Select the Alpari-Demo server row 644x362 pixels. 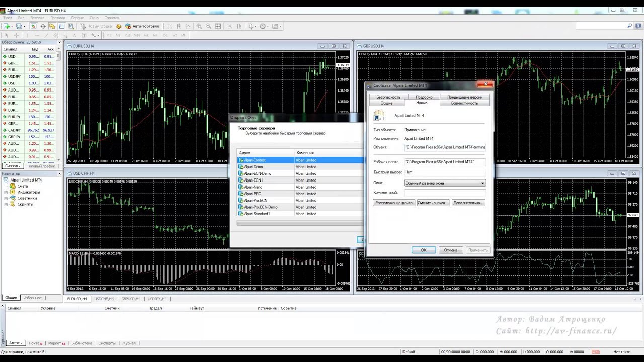(x=300, y=167)
